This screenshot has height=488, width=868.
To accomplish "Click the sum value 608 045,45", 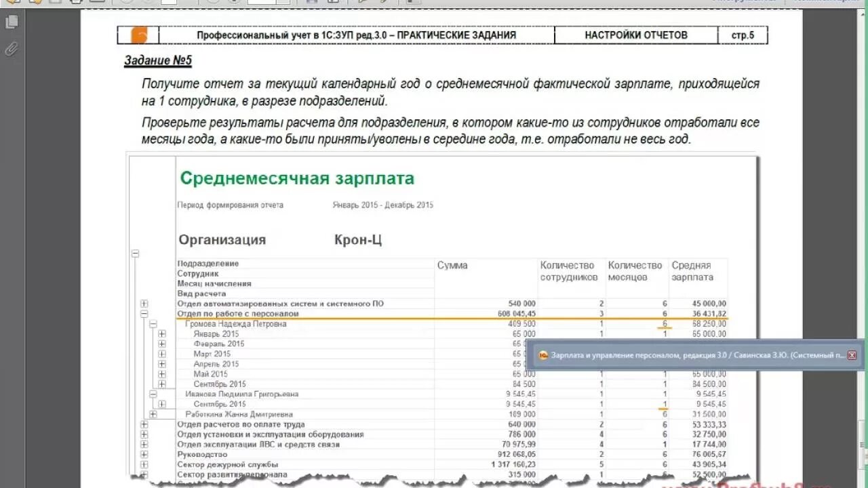I will pyautogui.click(x=517, y=314).
